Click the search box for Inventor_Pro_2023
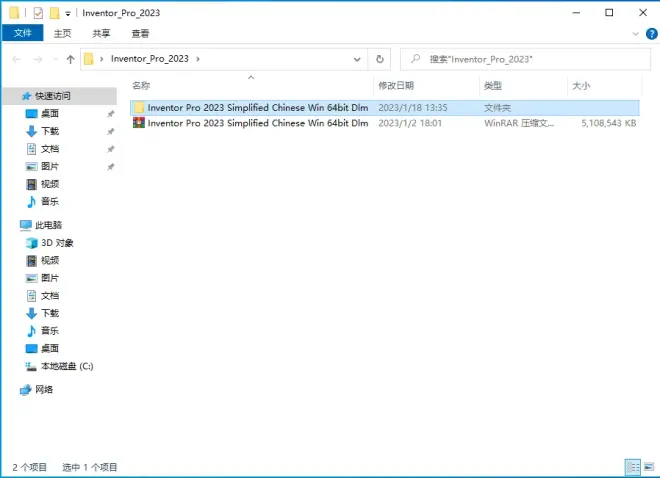Screen dimensions: 660x478 click(525, 59)
